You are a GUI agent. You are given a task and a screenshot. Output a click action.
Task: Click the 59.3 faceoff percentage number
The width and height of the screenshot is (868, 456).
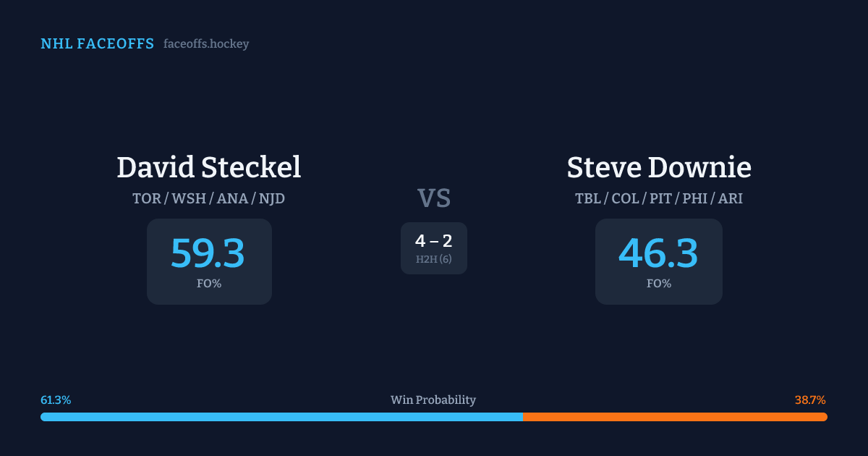[x=208, y=253]
